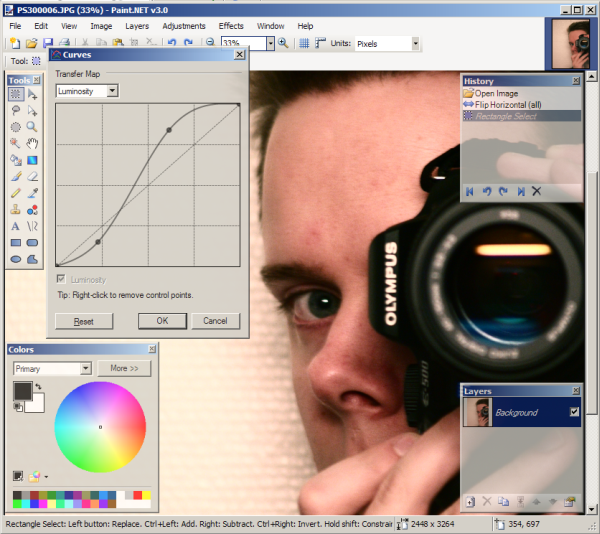
Task: Open the Effects menu
Action: (x=231, y=26)
